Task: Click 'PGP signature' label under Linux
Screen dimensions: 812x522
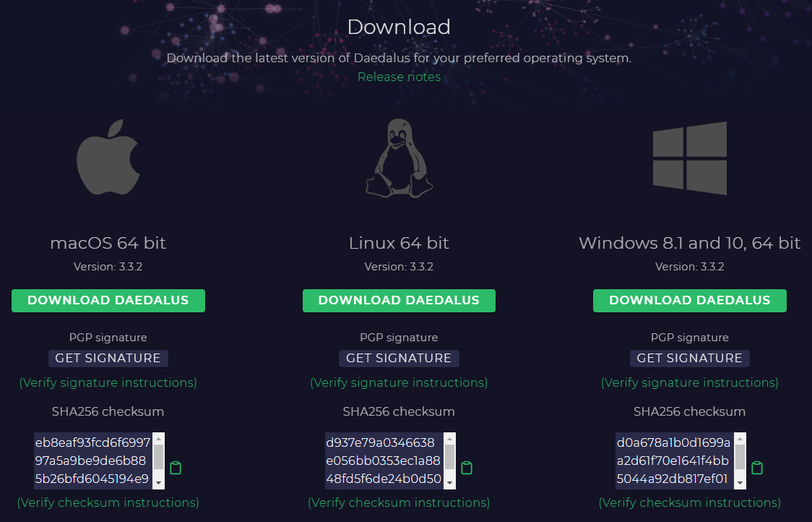Action: pos(399,338)
